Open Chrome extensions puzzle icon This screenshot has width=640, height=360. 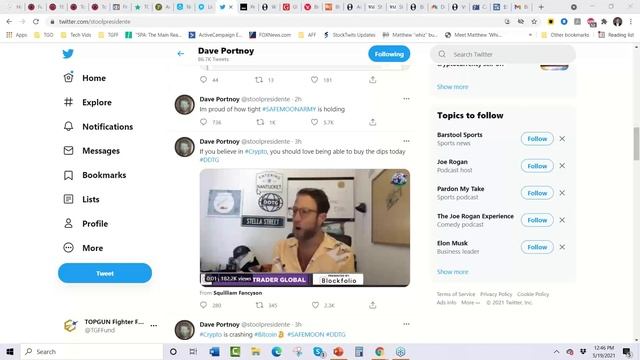click(604, 21)
